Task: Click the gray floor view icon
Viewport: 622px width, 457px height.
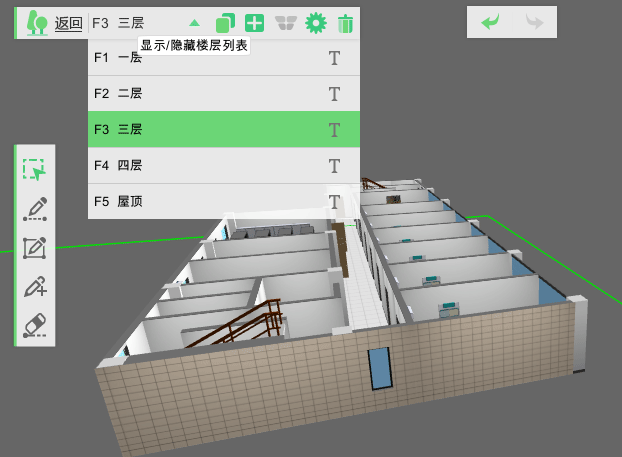Action: coord(286,23)
